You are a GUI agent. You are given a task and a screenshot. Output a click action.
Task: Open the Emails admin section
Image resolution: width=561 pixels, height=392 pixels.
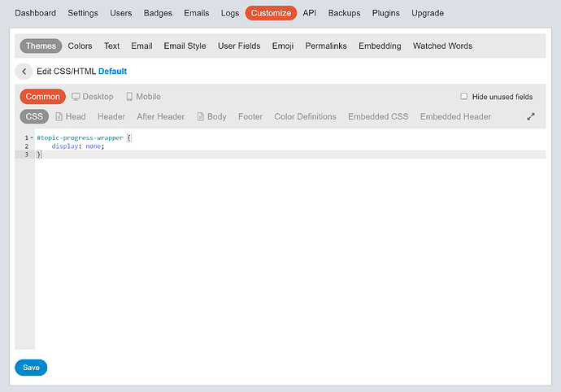[197, 13]
